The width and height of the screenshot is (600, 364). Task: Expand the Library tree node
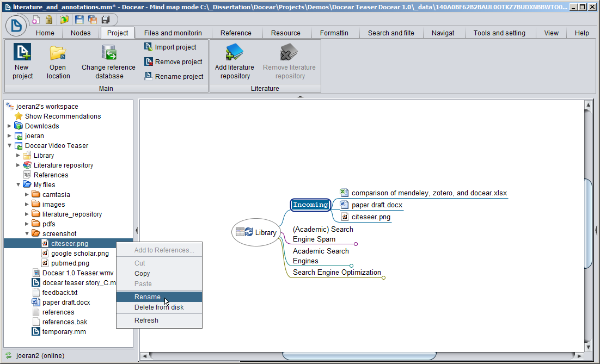[18, 155]
